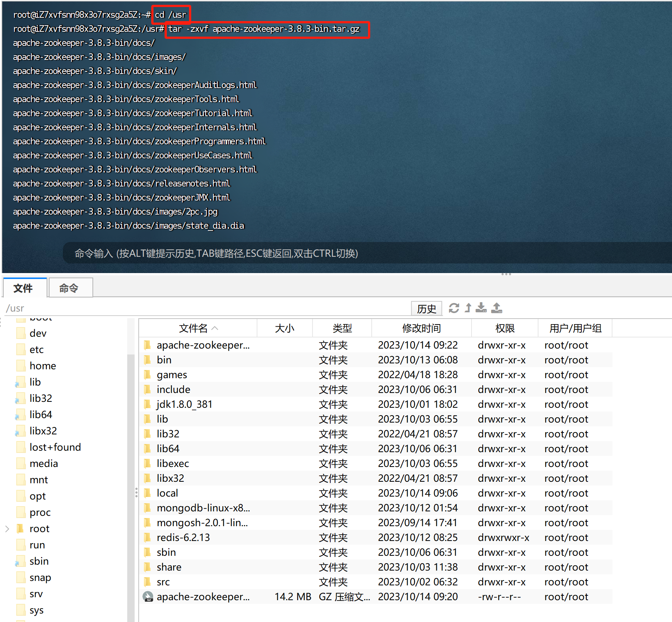Image resolution: width=672 pixels, height=622 pixels.
Task: Click the bin folder icon in file list
Action: click(148, 360)
